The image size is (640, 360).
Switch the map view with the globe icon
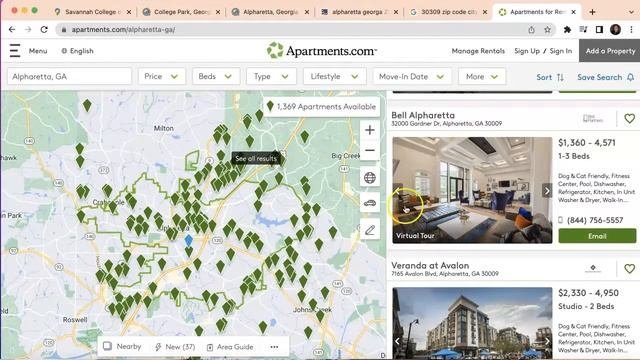tap(370, 178)
